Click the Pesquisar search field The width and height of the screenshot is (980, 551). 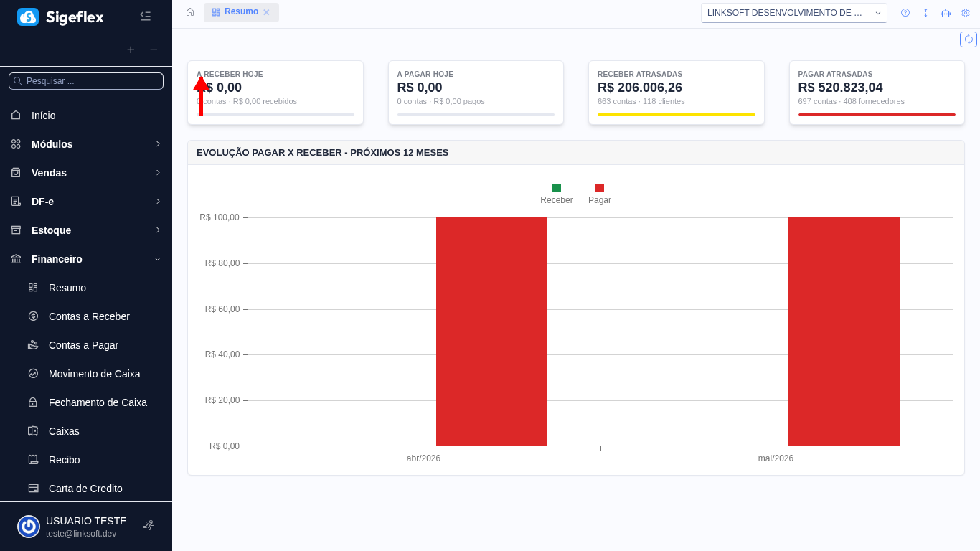point(86,80)
